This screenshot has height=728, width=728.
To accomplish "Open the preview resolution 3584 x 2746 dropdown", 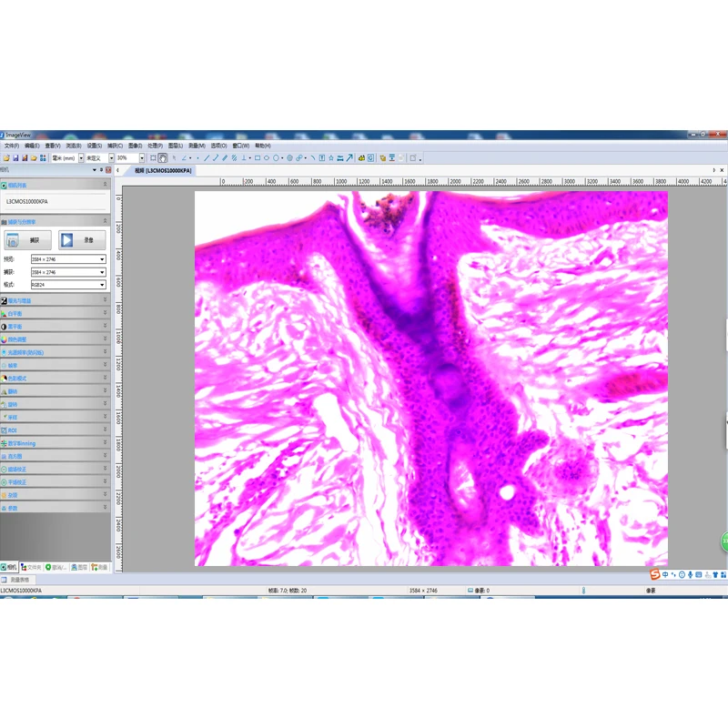I will pyautogui.click(x=68, y=259).
